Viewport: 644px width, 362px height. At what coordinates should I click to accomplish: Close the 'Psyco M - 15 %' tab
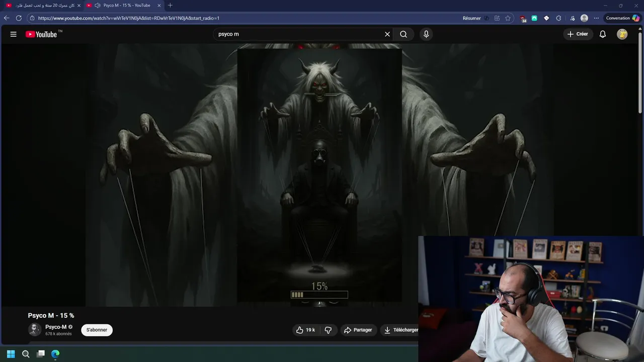coord(159,6)
